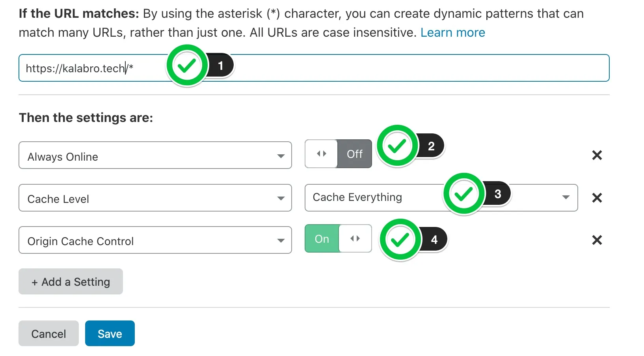The height and width of the screenshot is (356, 644).
Task: Remove the Origin Cache Control rule
Action: 597,240
